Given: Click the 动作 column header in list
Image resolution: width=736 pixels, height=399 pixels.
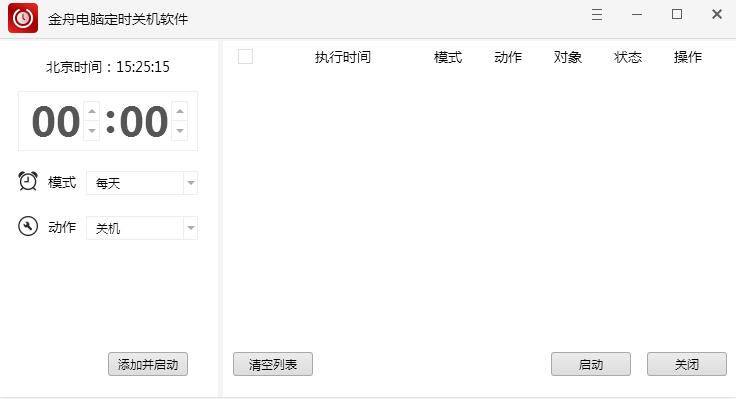Looking at the screenshot, I should coord(508,57).
